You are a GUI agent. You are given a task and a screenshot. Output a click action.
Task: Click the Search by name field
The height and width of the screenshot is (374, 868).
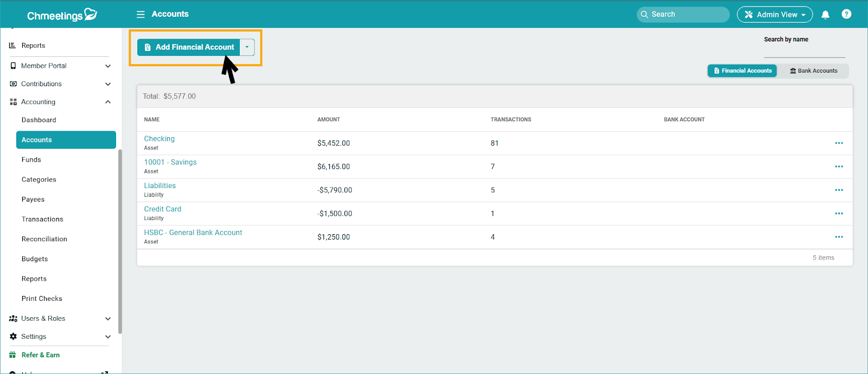[x=804, y=51]
